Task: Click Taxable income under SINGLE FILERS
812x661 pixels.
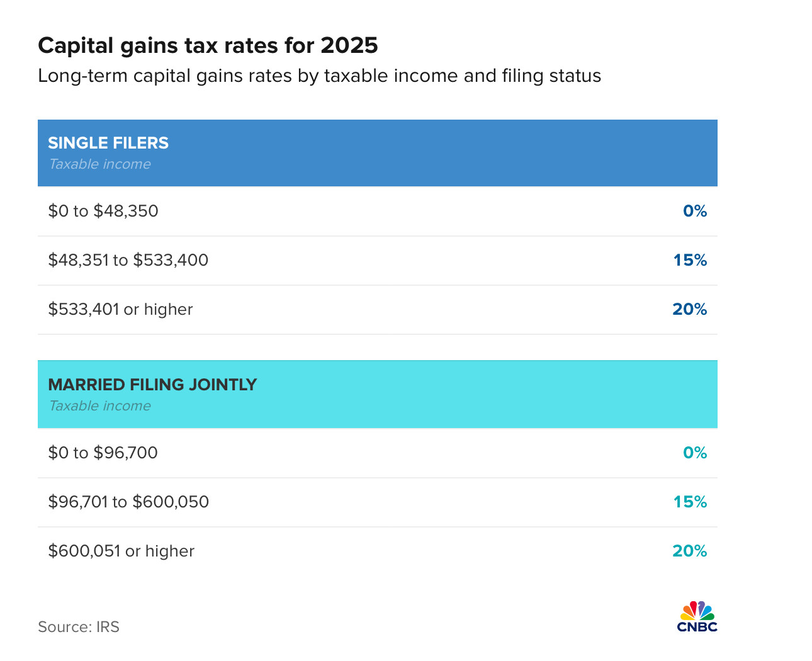Action: (99, 164)
